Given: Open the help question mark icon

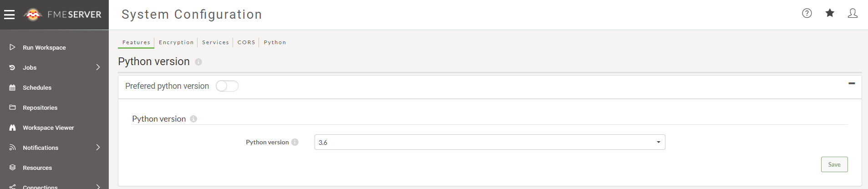Looking at the screenshot, I should click(x=807, y=13).
